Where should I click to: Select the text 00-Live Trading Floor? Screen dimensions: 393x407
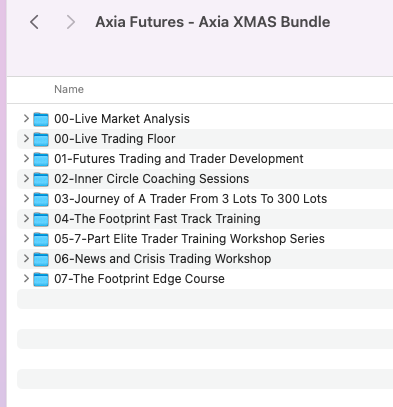pos(115,139)
